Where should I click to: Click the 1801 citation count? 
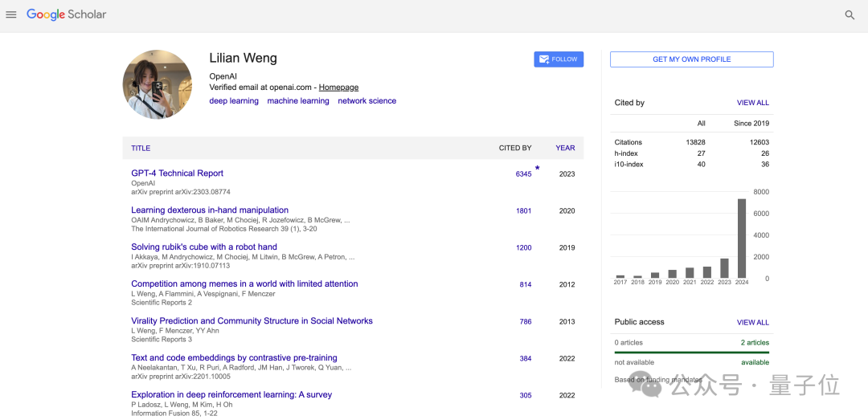click(x=523, y=211)
